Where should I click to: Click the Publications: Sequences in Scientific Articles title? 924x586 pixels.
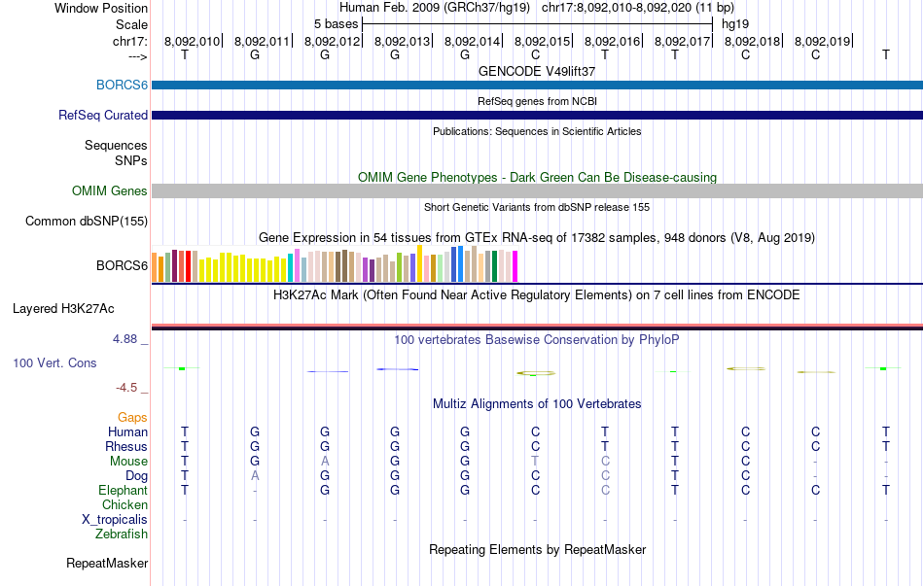click(x=537, y=131)
